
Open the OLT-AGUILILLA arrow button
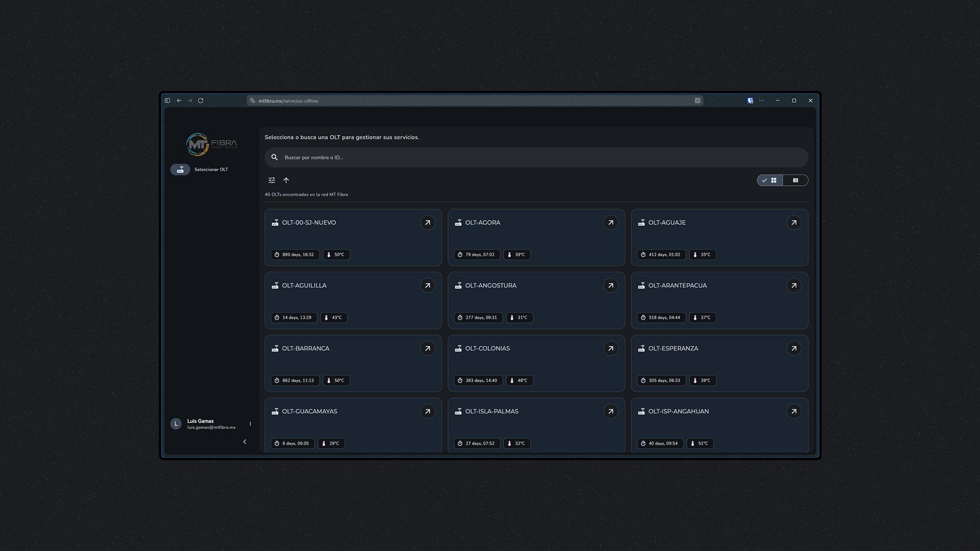point(427,286)
